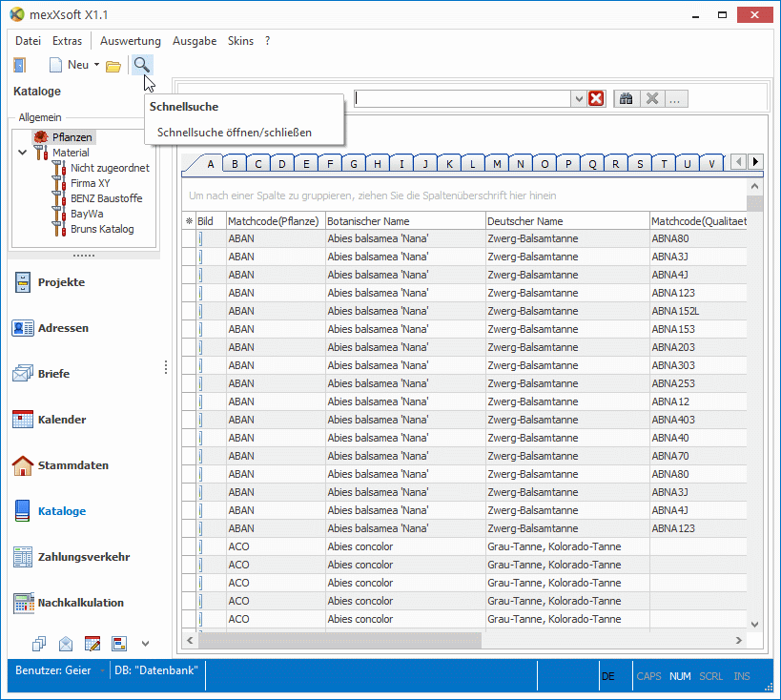This screenshot has height=700, width=781.
Task: Switch to the V letter tab
Action: click(711, 164)
